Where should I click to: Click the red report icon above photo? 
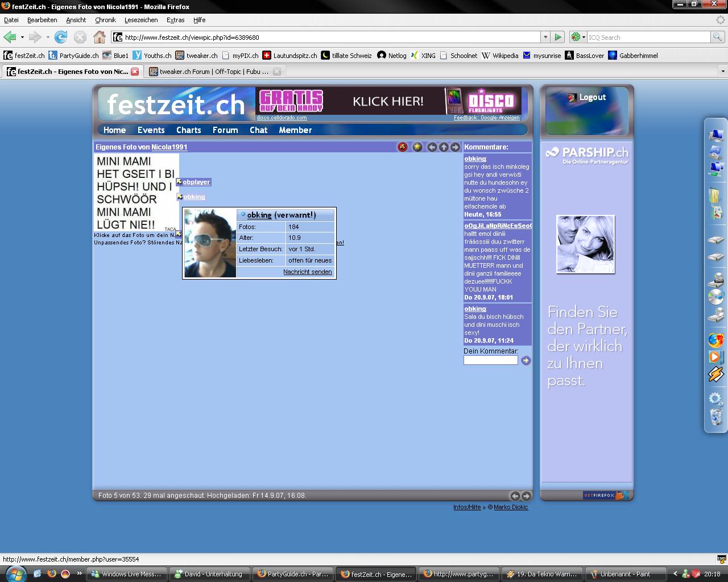[x=403, y=147]
